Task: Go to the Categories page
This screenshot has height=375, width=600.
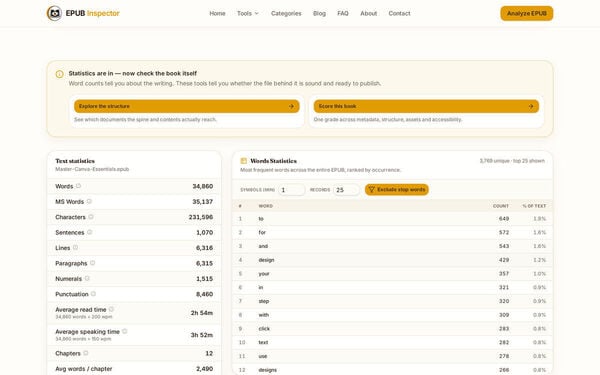Action: 286,13
